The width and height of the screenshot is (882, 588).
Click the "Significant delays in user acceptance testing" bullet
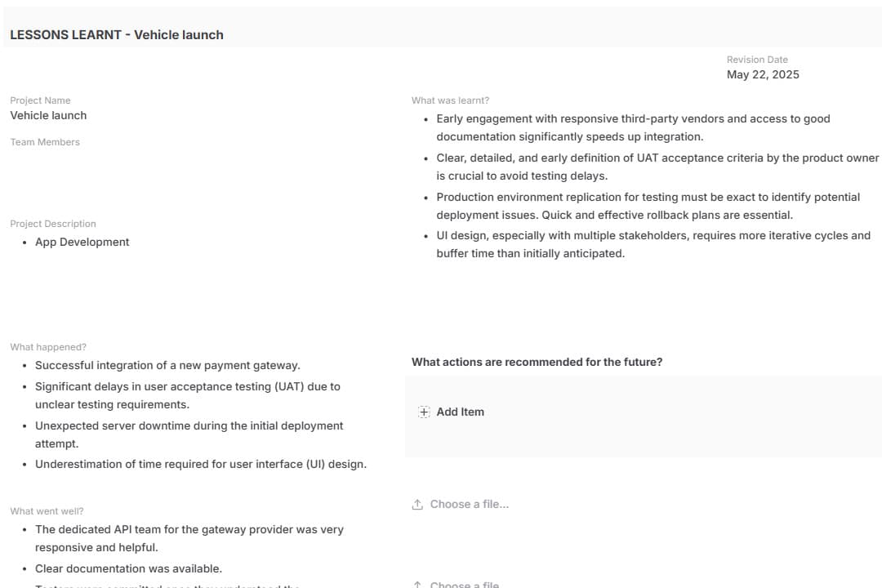click(x=187, y=395)
